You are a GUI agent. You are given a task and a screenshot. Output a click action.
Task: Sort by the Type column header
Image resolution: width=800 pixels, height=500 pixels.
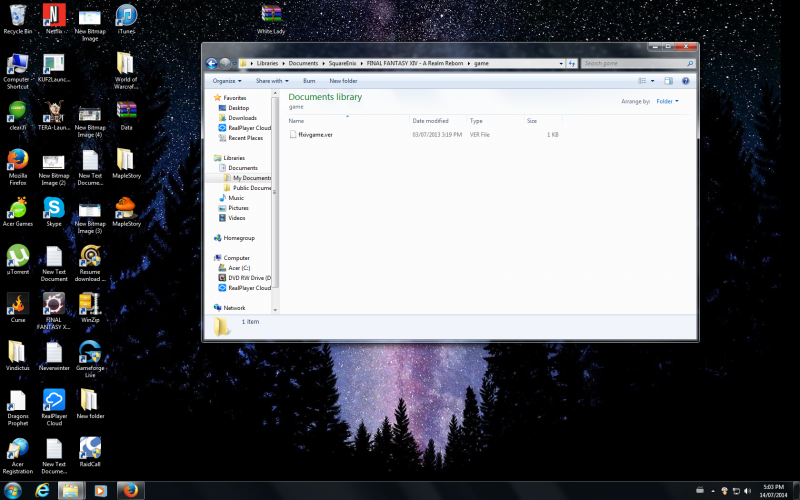[495, 121]
